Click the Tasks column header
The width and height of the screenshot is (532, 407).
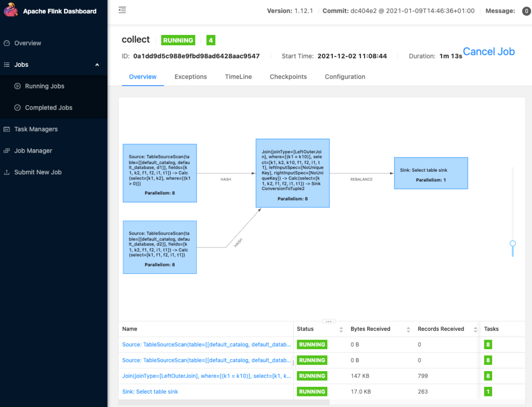tap(491, 329)
